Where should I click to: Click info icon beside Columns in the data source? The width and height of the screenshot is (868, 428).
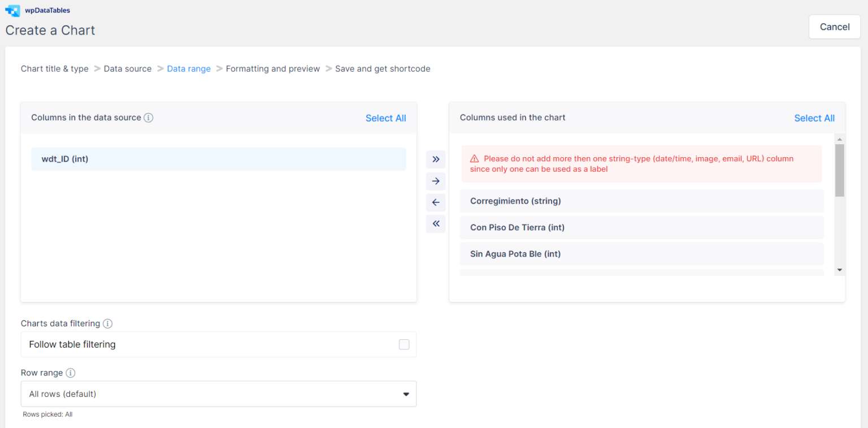pyautogui.click(x=149, y=118)
